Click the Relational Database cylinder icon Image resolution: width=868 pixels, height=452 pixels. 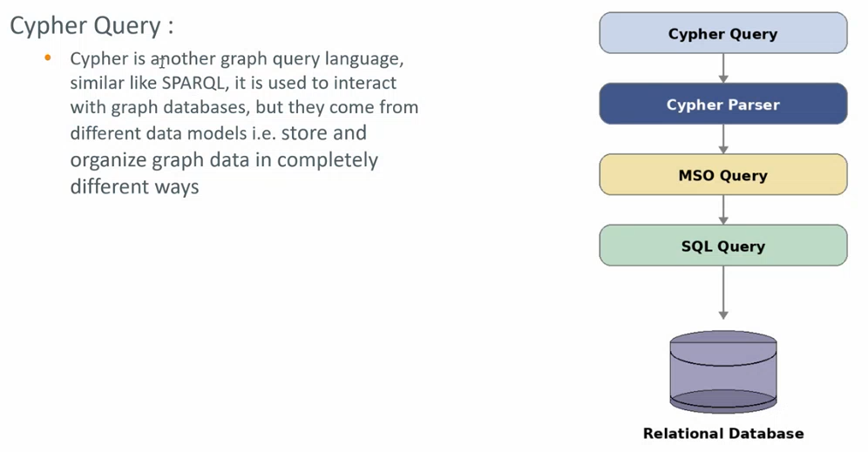pyautogui.click(x=723, y=372)
